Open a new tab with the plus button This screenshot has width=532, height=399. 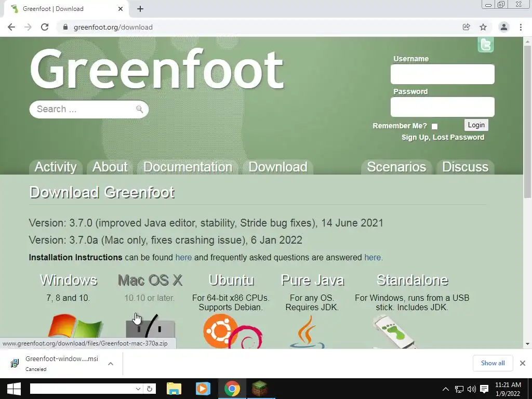[x=140, y=9]
